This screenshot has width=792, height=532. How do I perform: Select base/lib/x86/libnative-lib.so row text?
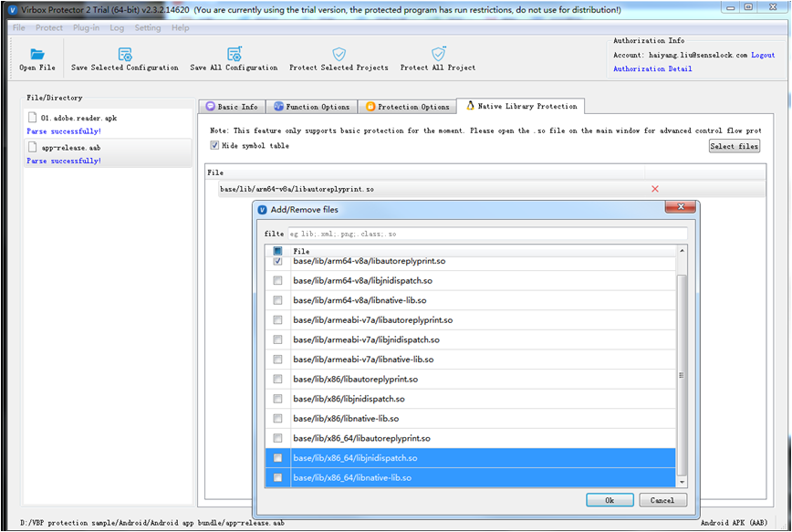point(346,418)
